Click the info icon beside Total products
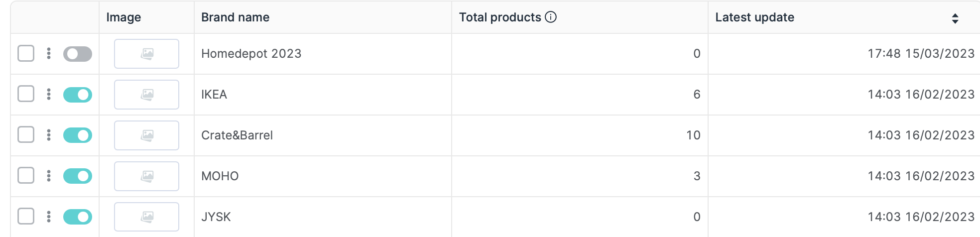The image size is (980, 237). (551, 17)
